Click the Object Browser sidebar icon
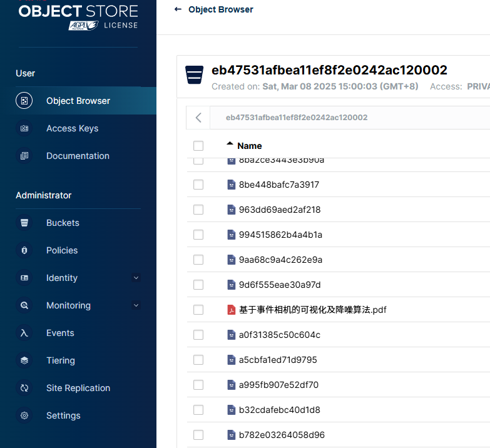 click(x=24, y=101)
